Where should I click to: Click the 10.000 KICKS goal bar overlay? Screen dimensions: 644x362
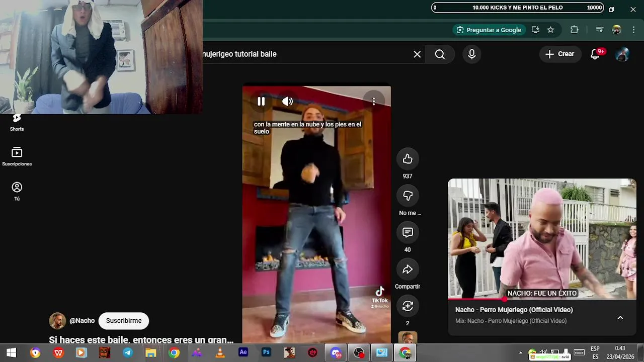(x=518, y=8)
